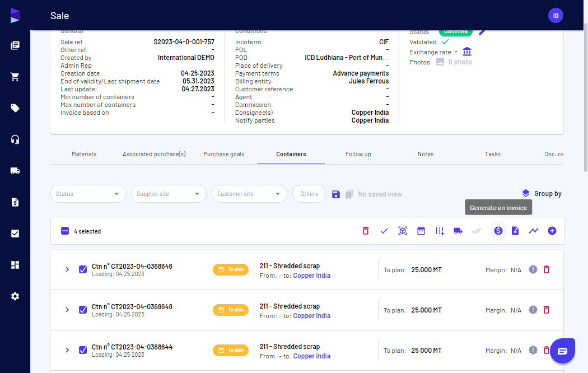Open Copper India link for container 0368644

(x=311, y=356)
